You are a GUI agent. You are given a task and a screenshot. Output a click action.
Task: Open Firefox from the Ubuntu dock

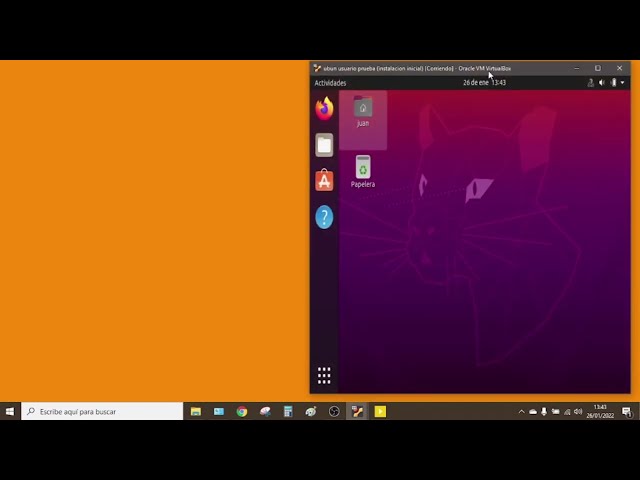tap(324, 109)
